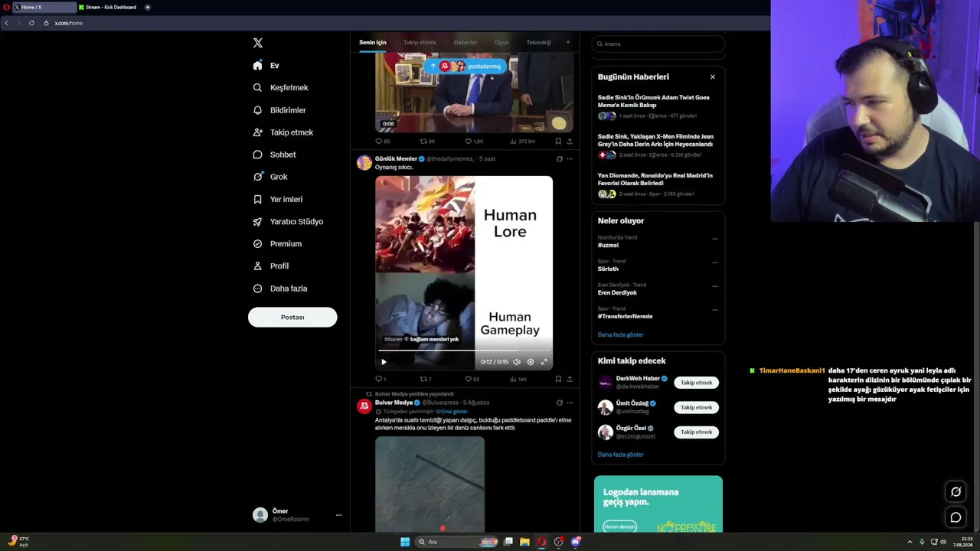The width and height of the screenshot is (980, 551).
Task: Share the Günlük Memler post
Action: 570,379
